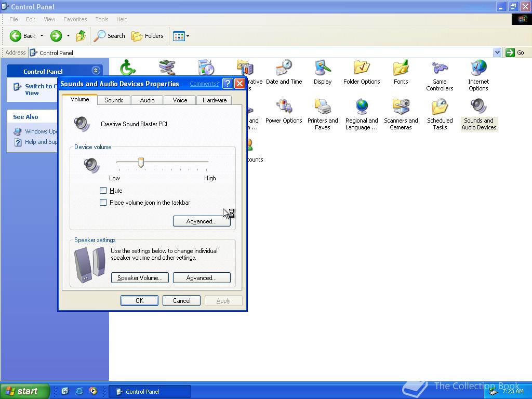Open Regional and Language Options icon
The width and height of the screenshot is (532, 399).
[362, 114]
